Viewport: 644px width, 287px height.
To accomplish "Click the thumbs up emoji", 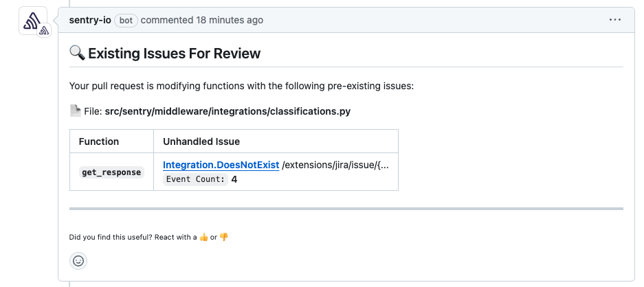I will [x=203, y=238].
